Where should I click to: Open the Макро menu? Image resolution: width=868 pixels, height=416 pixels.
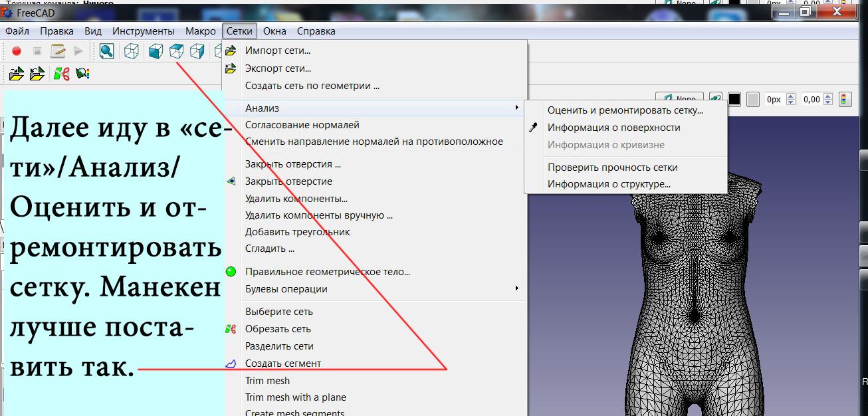[x=201, y=31]
